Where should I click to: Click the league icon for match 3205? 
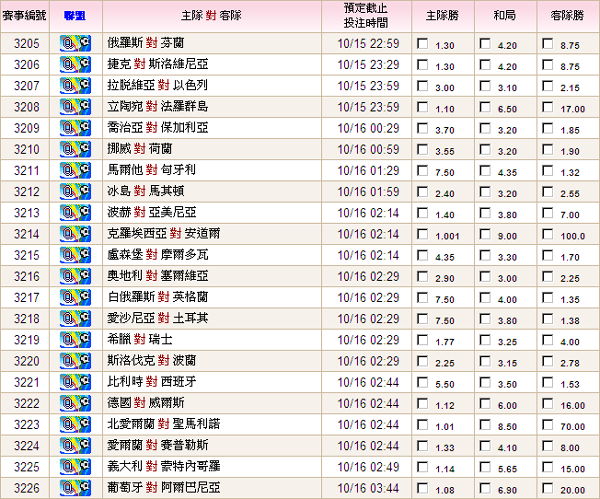pyautogui.click(x=75, y=43)
